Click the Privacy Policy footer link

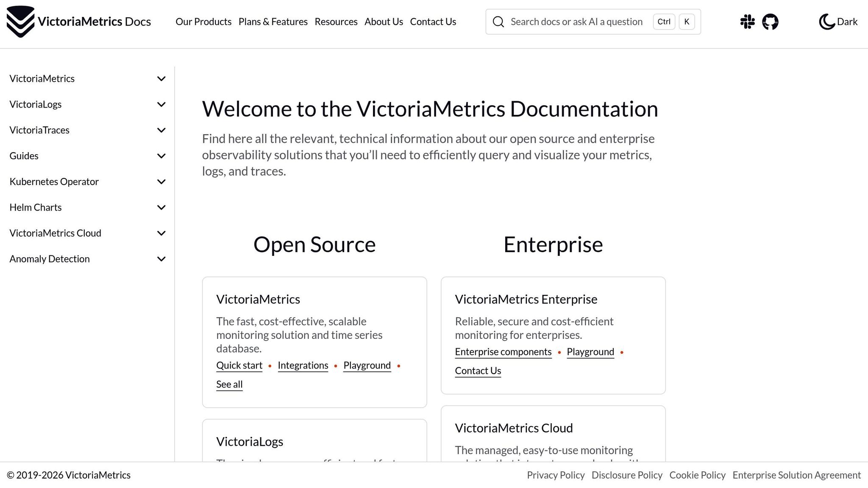tap(555, 475)
